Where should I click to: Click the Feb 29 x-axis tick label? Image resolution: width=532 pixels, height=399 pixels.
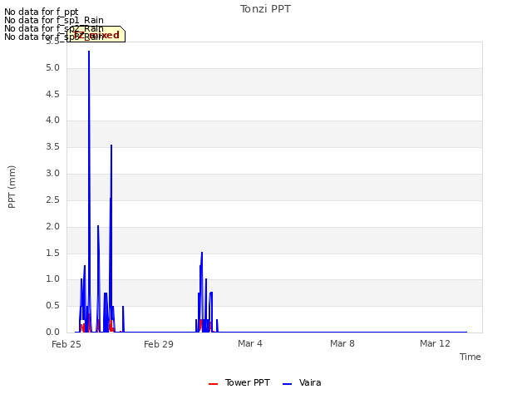pyautogui.click(x=159, y=344)
